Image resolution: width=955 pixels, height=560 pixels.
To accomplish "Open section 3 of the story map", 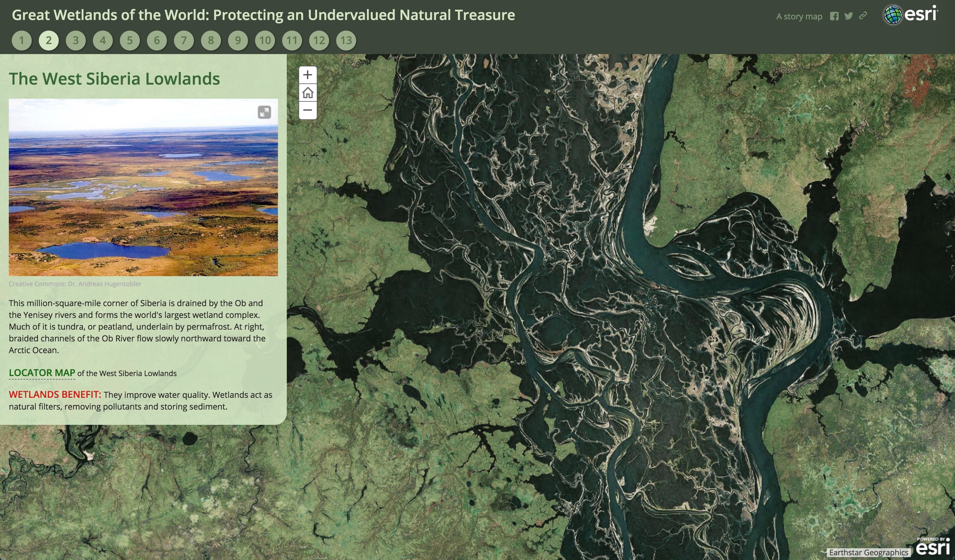I will coord(76,40).
